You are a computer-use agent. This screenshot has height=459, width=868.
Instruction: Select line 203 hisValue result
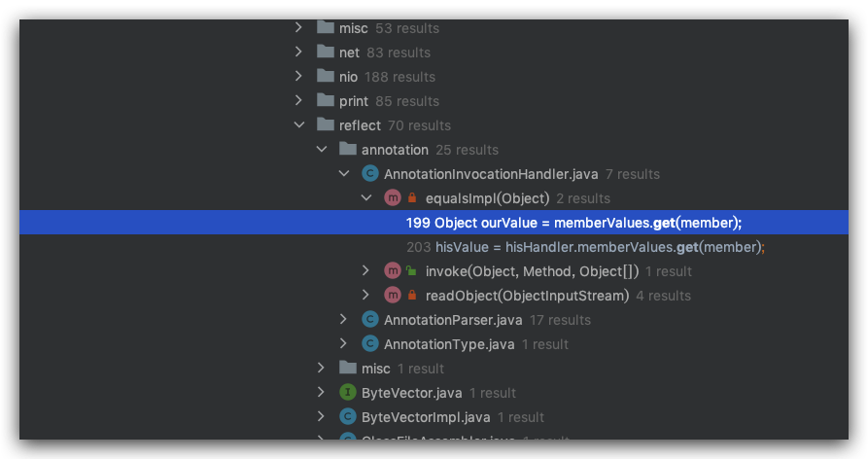(585, 247)
